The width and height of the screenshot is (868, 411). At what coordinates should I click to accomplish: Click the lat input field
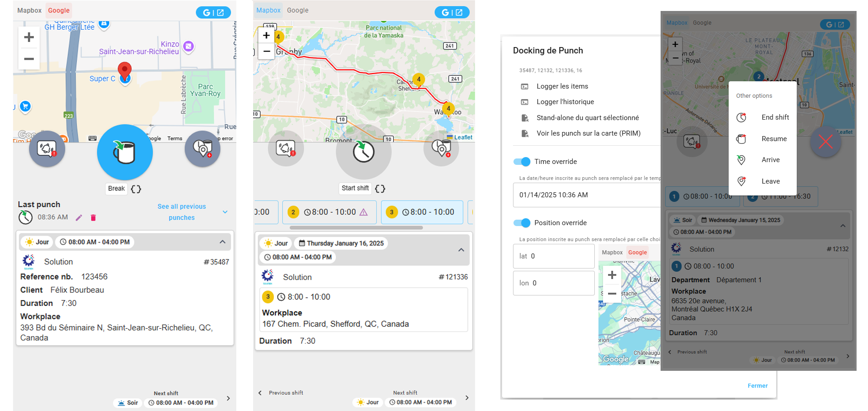554,256
